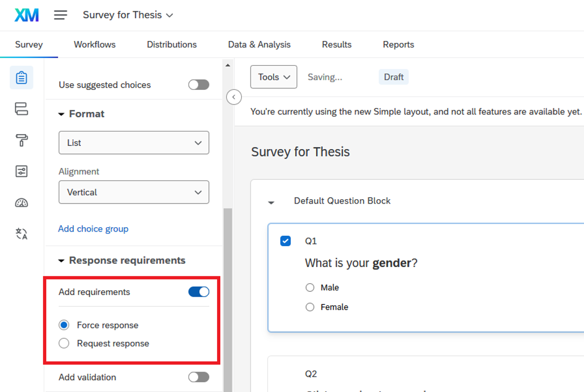Open Survey options sliders icon
This screenshot has width=584, height=392.
tap(22, 171)
